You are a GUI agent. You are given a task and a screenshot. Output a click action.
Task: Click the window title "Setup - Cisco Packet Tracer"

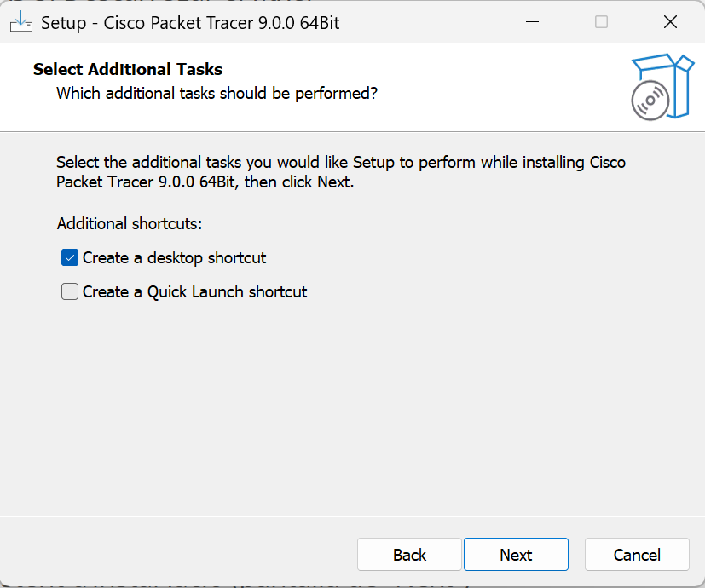(x=147, y=23)
